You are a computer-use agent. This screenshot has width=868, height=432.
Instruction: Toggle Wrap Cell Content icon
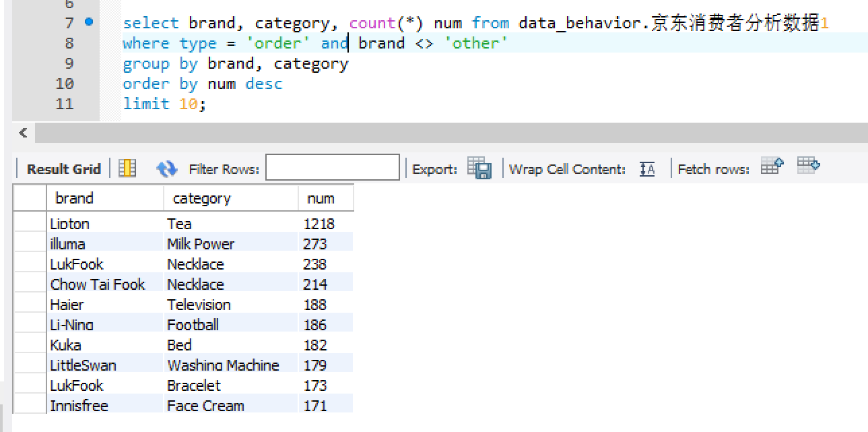tap(647, 169)
